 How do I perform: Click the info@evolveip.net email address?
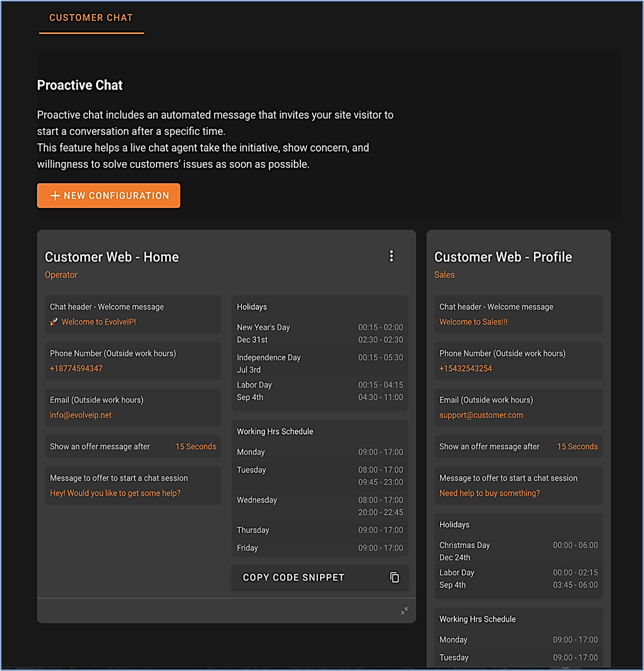tap(81, 416)
